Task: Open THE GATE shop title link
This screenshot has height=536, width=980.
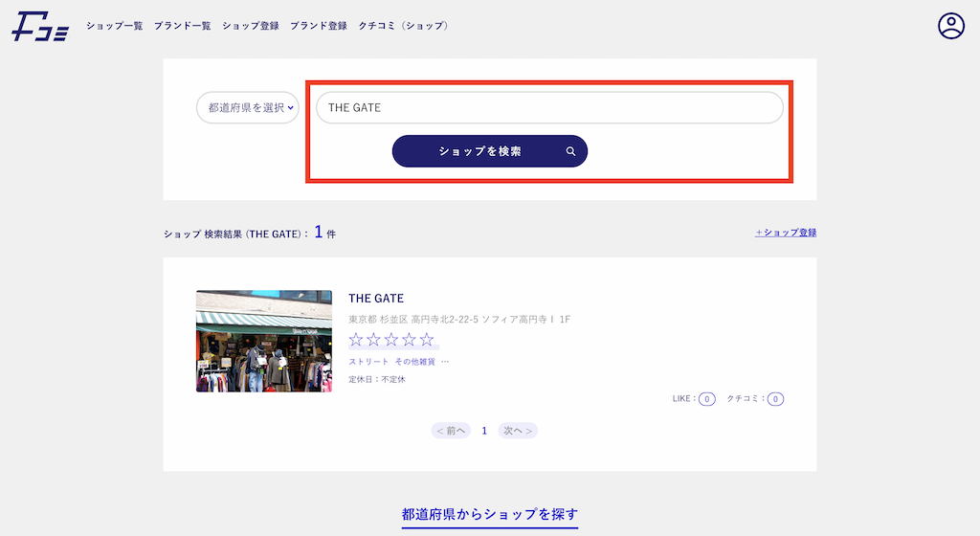Action: pos(376,299)
